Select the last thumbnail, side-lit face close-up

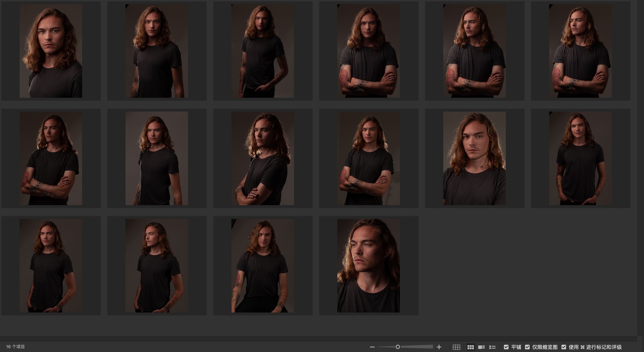tap(368, 266)
